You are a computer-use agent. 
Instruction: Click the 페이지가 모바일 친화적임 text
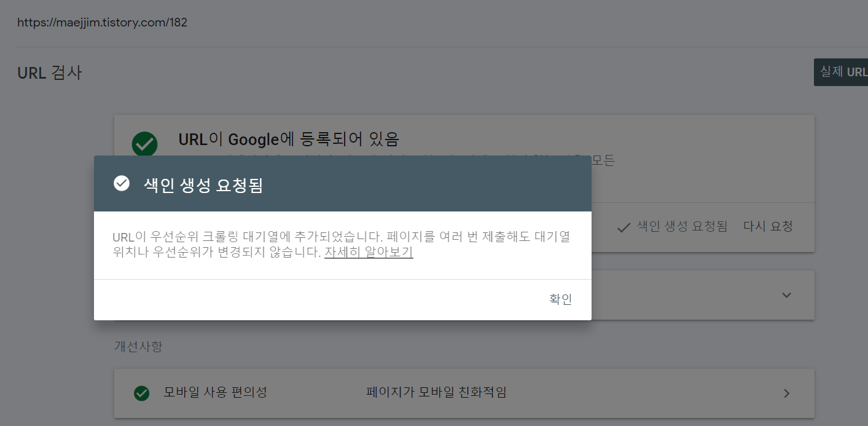[436, 392]
